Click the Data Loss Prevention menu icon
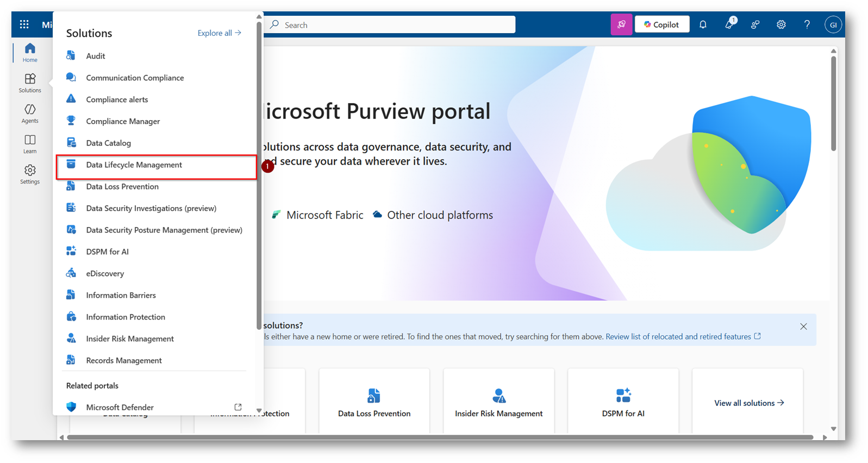This screenshot has width=868, height=463. 71,186
